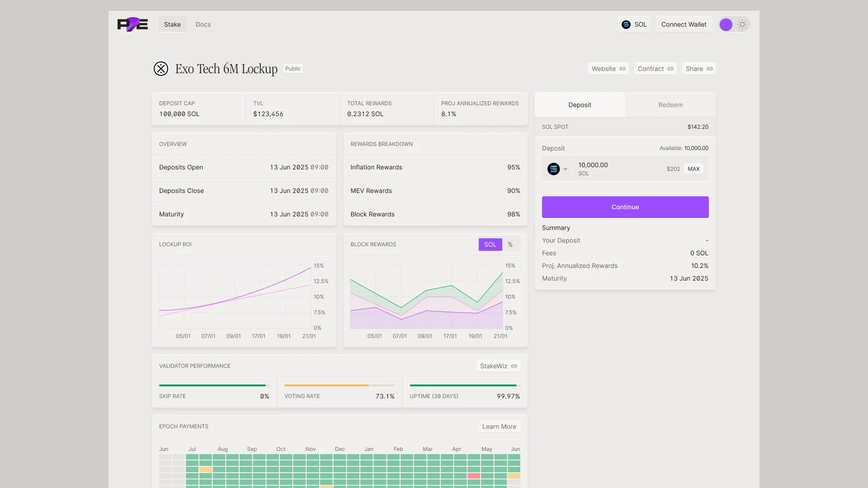Toggle Block Rewards chart to SOL
The height and width of the screenshot is (488, 868).
point(490,244)
